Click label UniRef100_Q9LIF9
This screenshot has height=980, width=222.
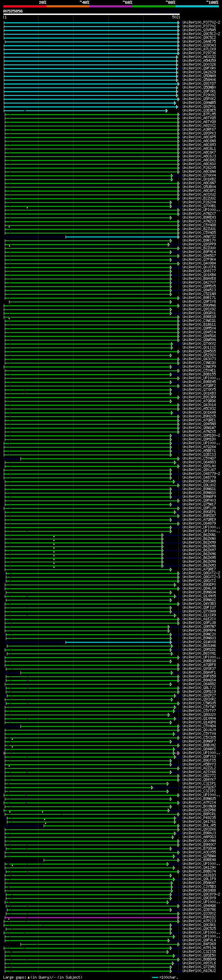199,879
